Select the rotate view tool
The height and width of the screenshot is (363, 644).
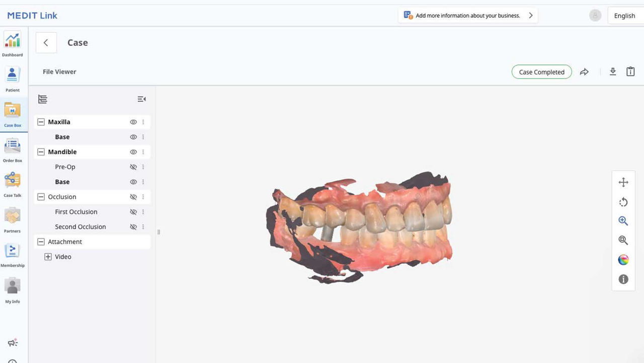(x=623, y=202)
